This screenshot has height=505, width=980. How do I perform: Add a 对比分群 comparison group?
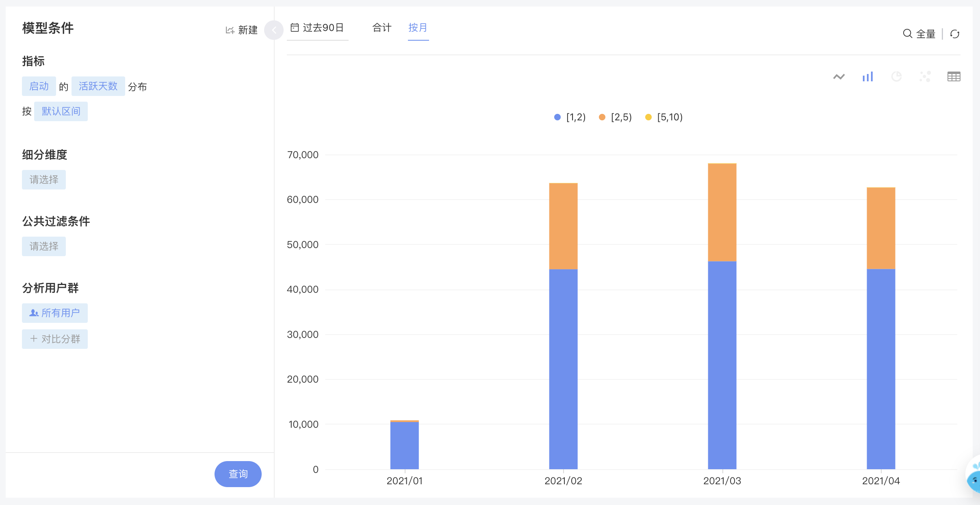(55, 339)
